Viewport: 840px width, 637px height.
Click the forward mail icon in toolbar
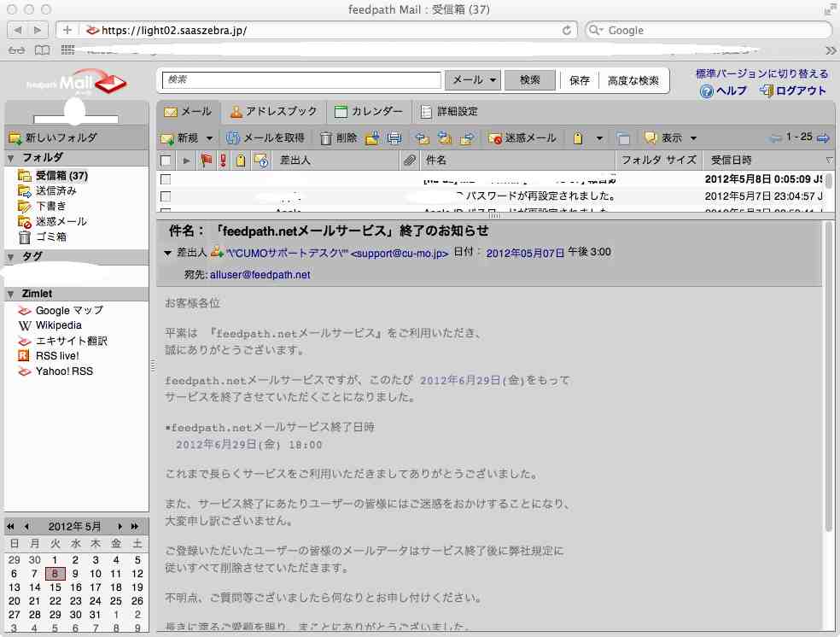pyautogui.click(x=467, y=137)
